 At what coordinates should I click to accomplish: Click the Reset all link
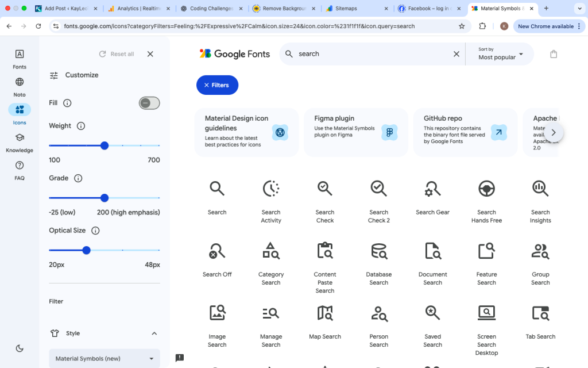[121, 53]
